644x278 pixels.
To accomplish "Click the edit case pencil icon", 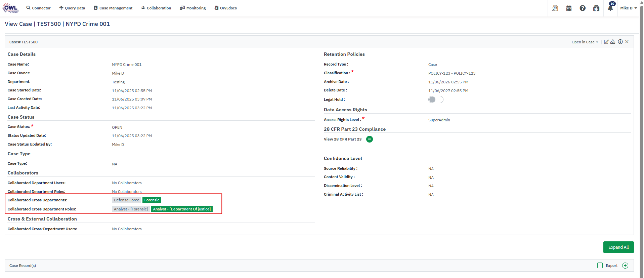I will coord(606,42).
